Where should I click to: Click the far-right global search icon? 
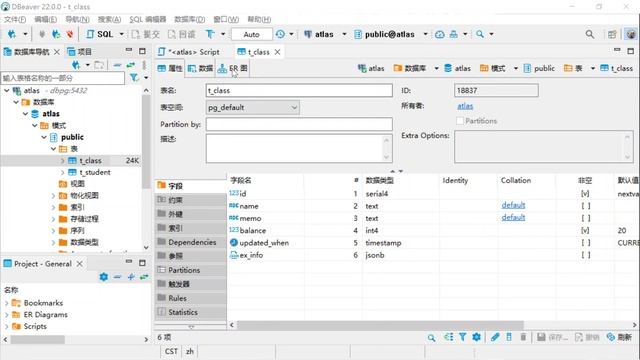[590, 34]
